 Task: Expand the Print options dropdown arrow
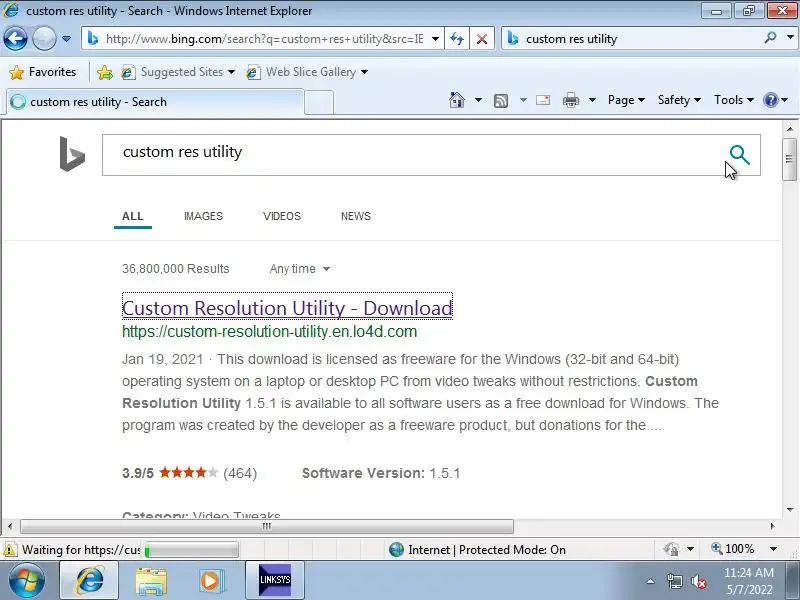tap(592, 100)
